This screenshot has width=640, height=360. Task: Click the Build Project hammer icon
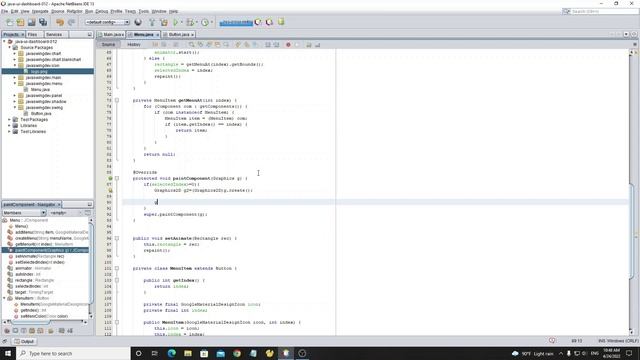[152, 22]
